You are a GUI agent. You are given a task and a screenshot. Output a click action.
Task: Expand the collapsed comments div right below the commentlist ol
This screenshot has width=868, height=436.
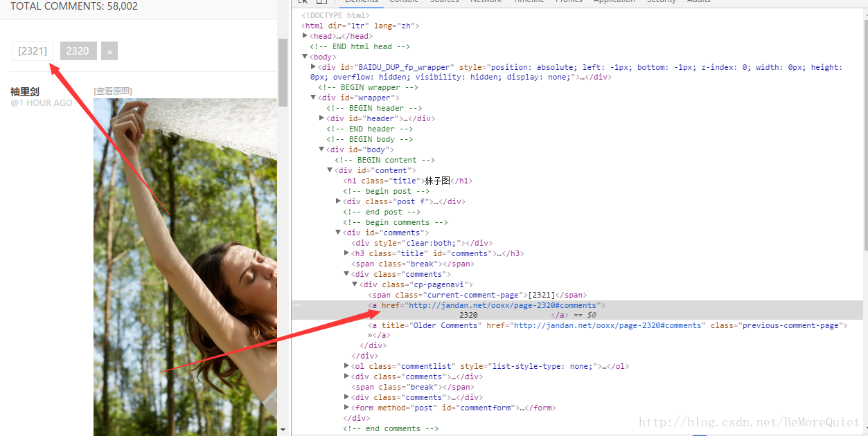click(x=346, y=376)
